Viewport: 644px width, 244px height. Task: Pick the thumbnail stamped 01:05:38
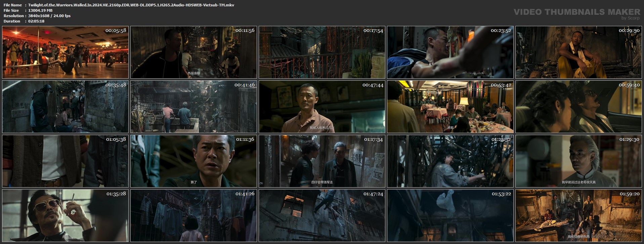click(65, 161)
